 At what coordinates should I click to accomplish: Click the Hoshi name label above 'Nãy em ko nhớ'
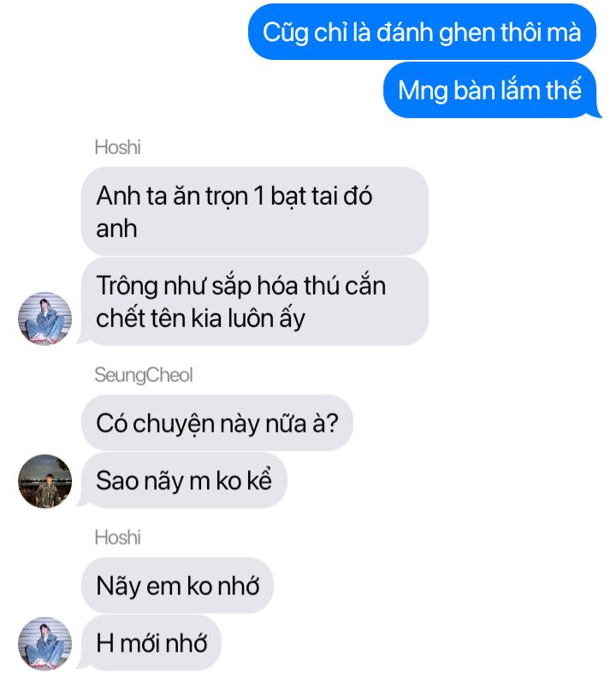(117, 538)
